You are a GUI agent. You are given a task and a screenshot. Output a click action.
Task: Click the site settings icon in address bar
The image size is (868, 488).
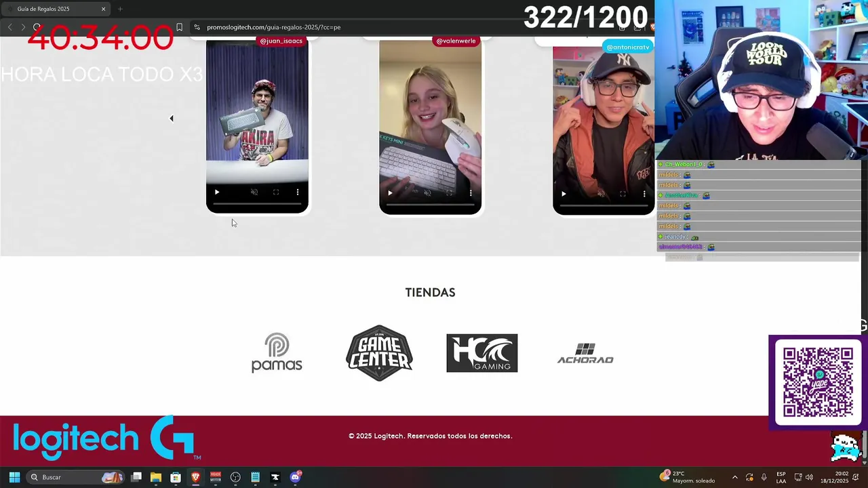(x=197, y=27)
